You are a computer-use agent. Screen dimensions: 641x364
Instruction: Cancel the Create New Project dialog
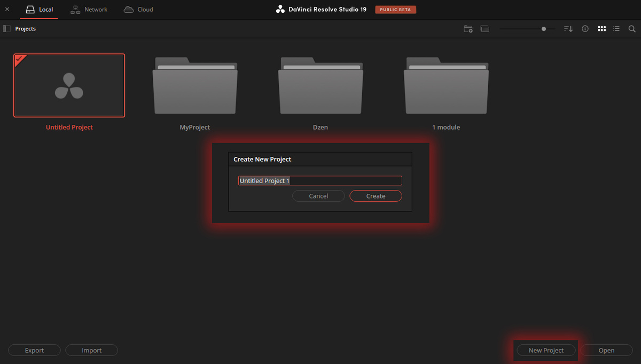point(318,196)
